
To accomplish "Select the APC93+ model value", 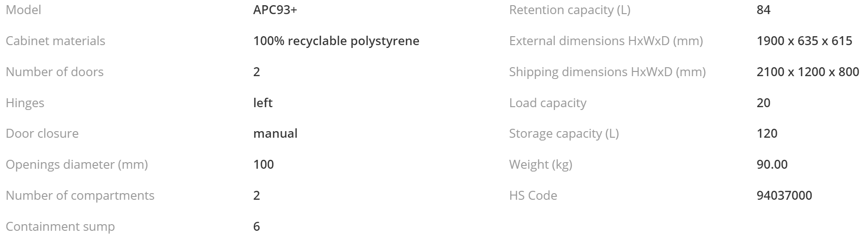I will point(275,10).
